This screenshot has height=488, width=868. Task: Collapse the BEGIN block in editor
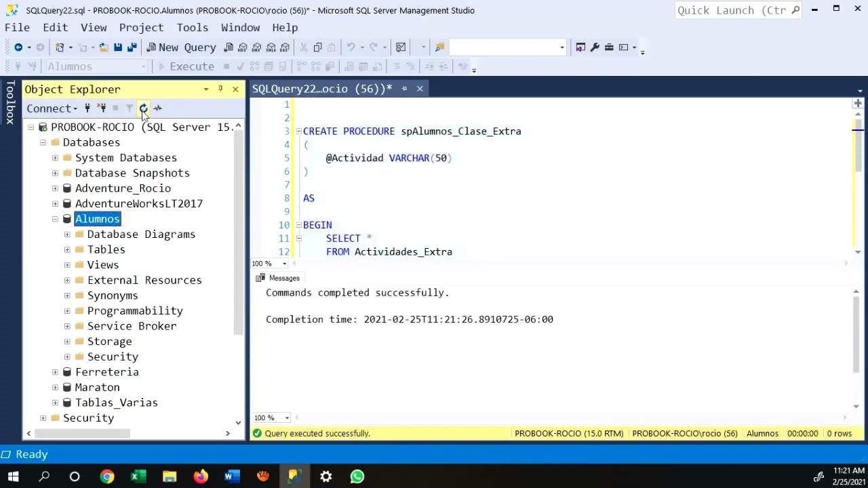pyautogui.click(x=298, y=225)
